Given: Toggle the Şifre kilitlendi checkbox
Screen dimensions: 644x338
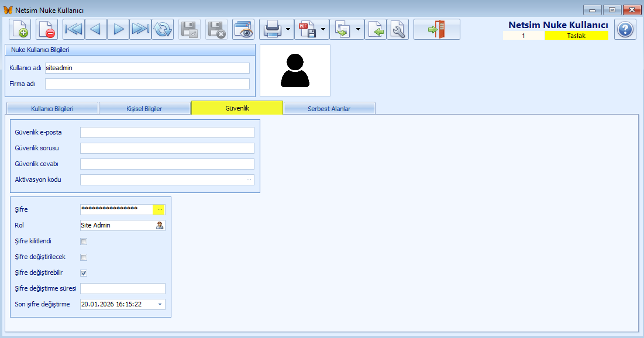Looking at the screenshot, I should click(x=84, y=242).
